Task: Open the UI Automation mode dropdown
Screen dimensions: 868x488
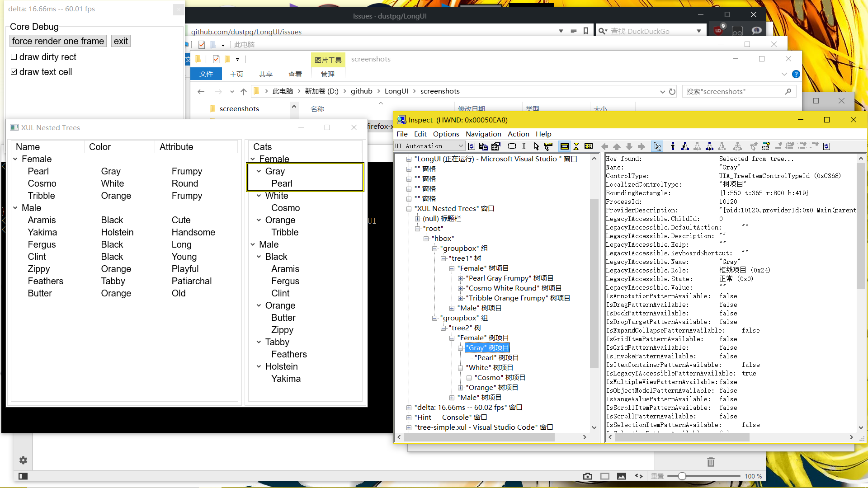Action: (461, 146)
